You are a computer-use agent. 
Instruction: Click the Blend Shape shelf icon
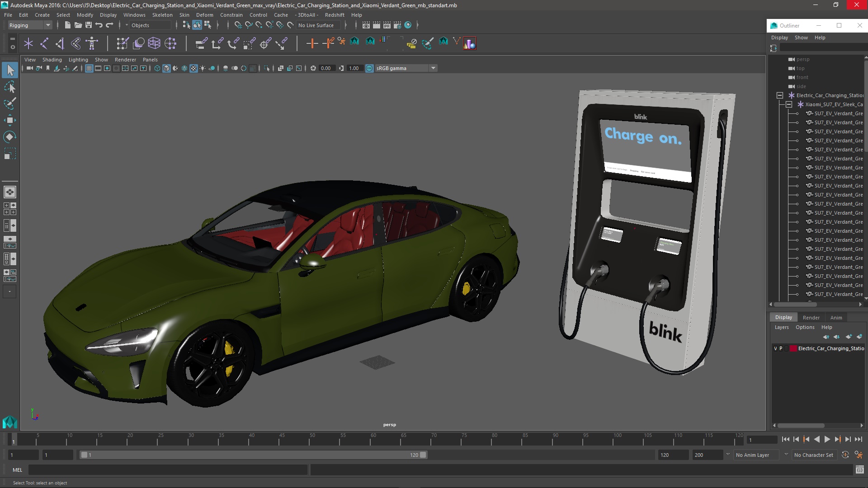point(138,43)
